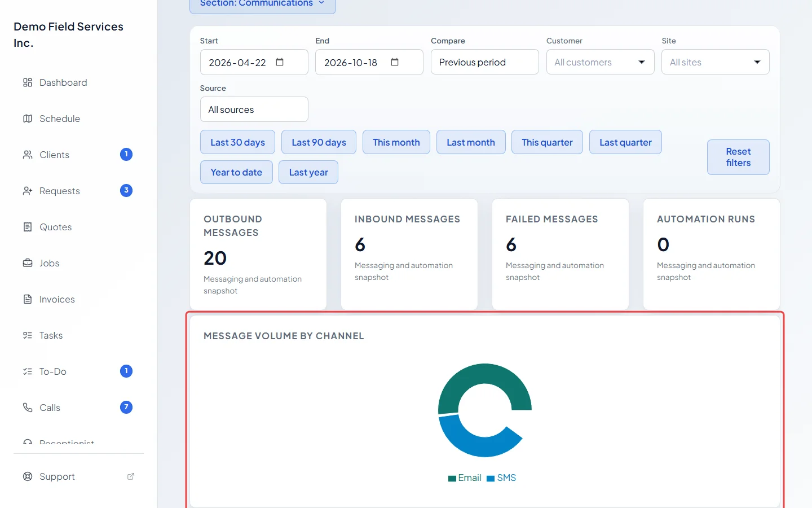Click the Reset filters button
Image resolution: width=812 pixels, height=508 pixels.
point(738,157)
